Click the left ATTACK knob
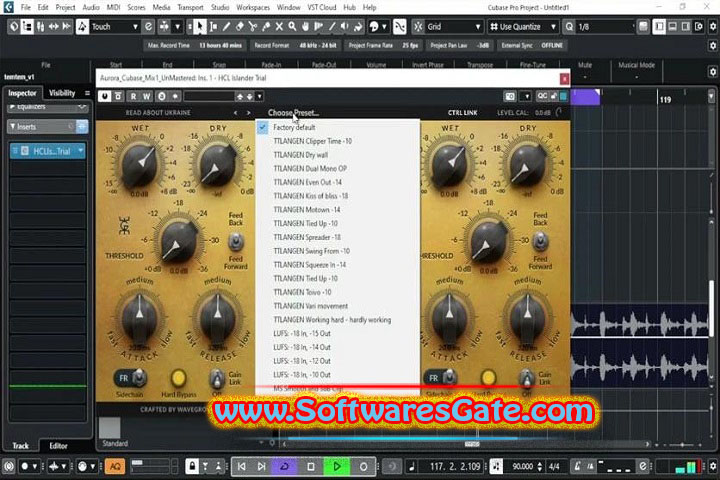The height and width of the screenshot is (480, 720). (139, 315)
